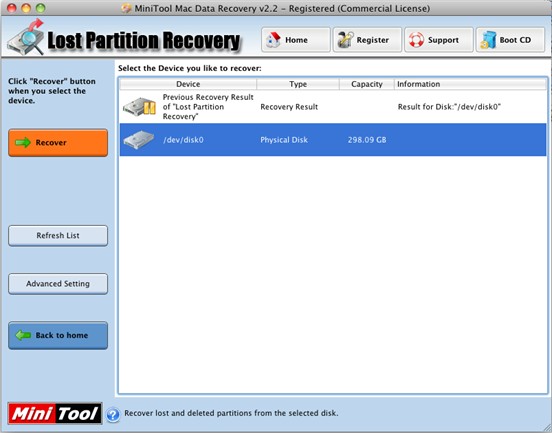Click the 298.09 GB capacity cell
Viewport: 552px width, 433px height.
point(367,140)
